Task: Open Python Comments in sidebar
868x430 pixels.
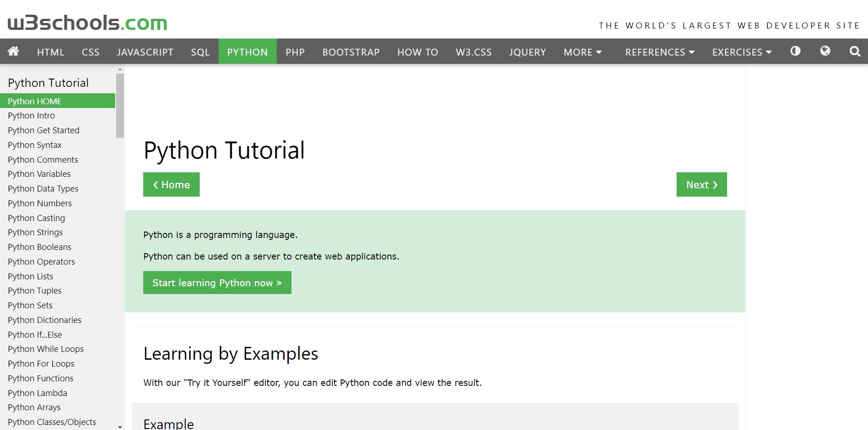Action: (43, 159)
